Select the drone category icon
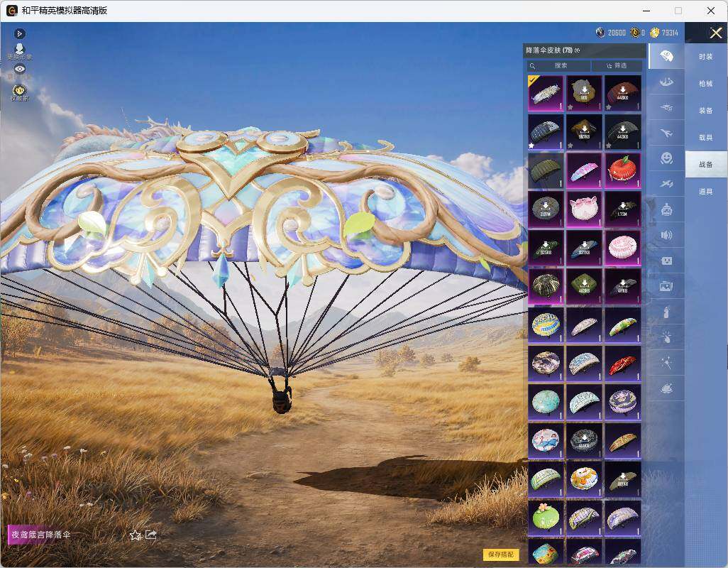Viewport: 728px width, 568px height. coord(666,108)
